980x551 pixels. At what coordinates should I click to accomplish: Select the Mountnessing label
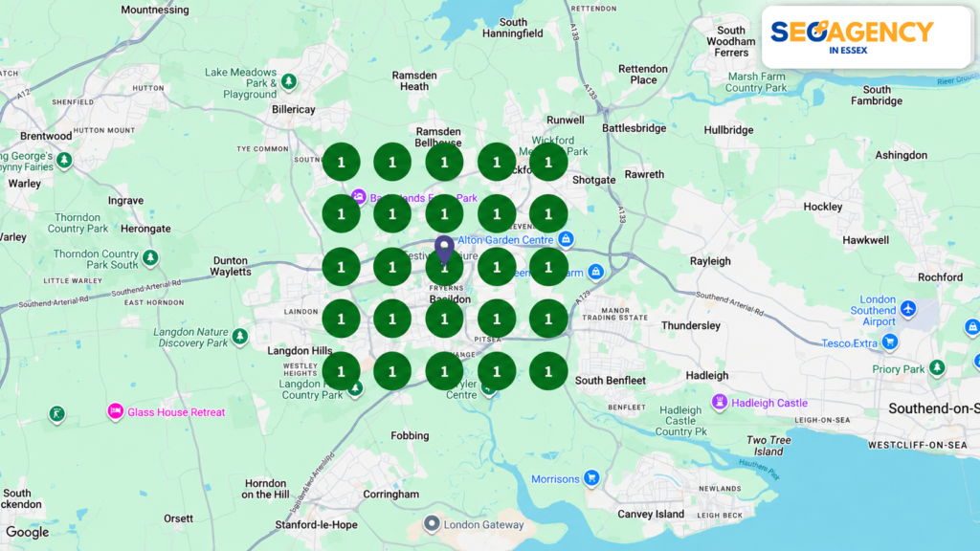click(155, 10)
